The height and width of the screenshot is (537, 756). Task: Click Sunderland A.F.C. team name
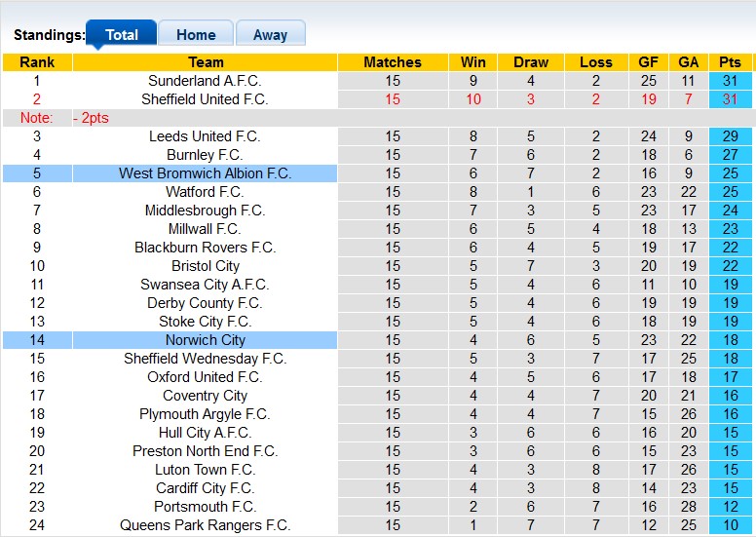tap(205, 81)
